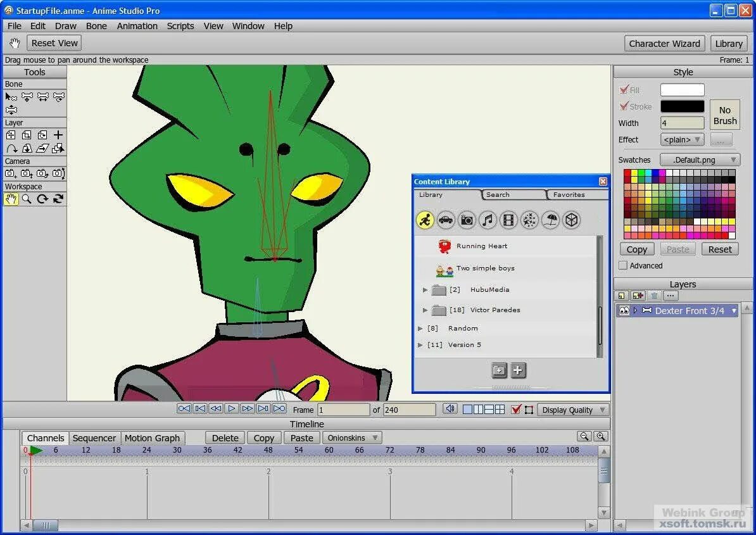
Task: Select the Pan/Tilt Camera tool
Action: tap(58, 173)
